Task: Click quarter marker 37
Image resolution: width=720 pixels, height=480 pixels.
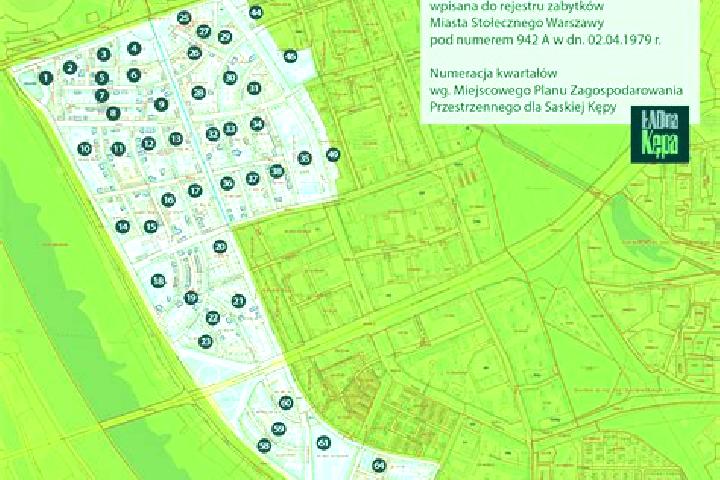Action: click(253, 178)
